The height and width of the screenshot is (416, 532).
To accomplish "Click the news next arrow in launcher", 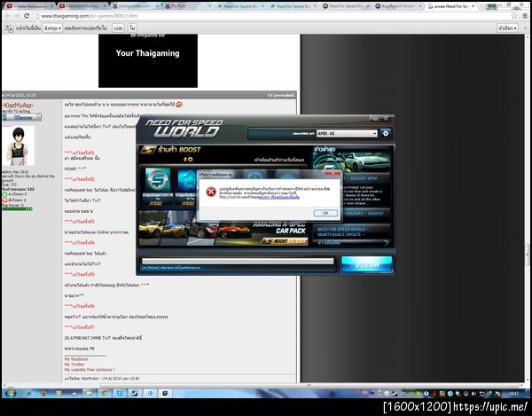I will point(386,242).
